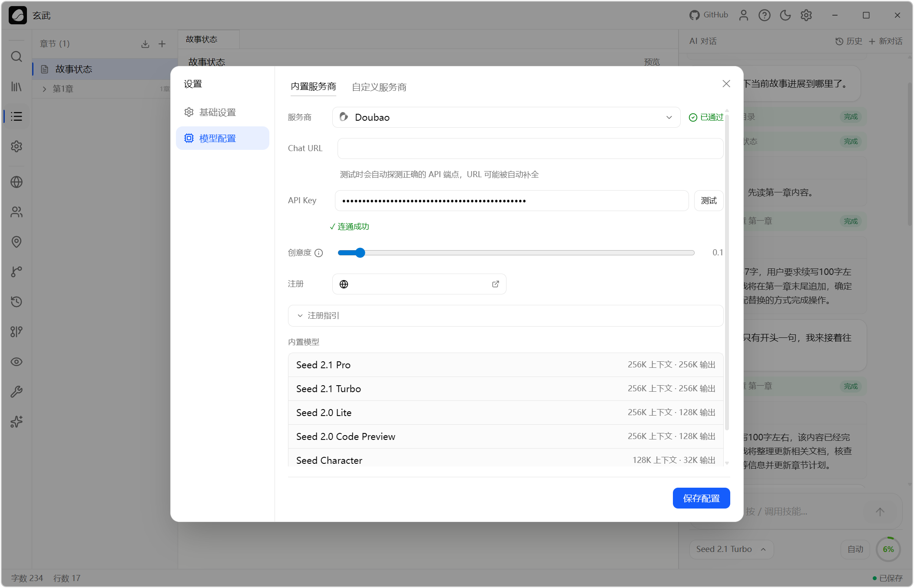Viewport: 914px width, 588px height.
Task: Open the location pin icon in sidebar
Action: click(x=17, y=242)
